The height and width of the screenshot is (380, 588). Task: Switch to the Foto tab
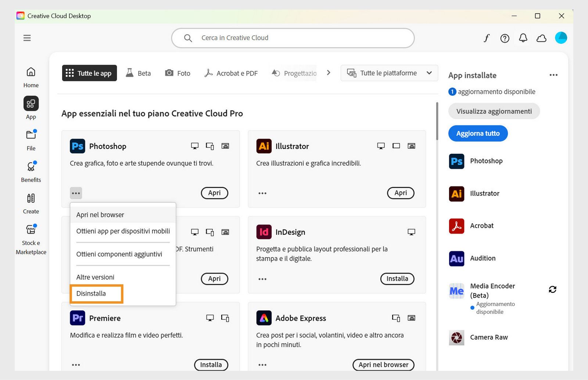pyautogui.click(x=178, y=73)
